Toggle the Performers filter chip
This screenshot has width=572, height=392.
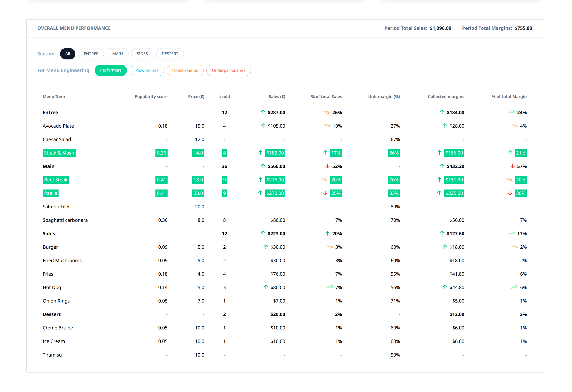111,70
